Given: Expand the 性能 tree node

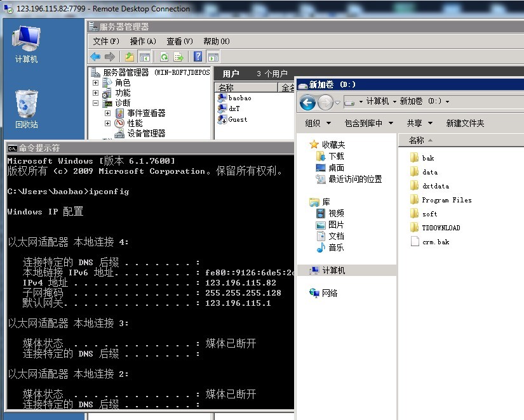Looking at the screenshot, I should 107,123.
